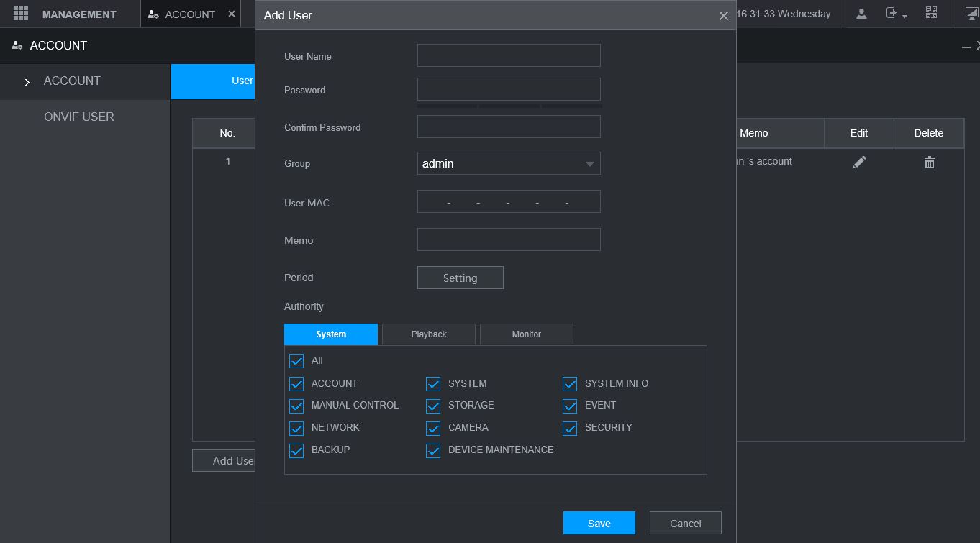Click the user profile icon in top bar
This screenshot has width=980, height=543.
[861, 14]
